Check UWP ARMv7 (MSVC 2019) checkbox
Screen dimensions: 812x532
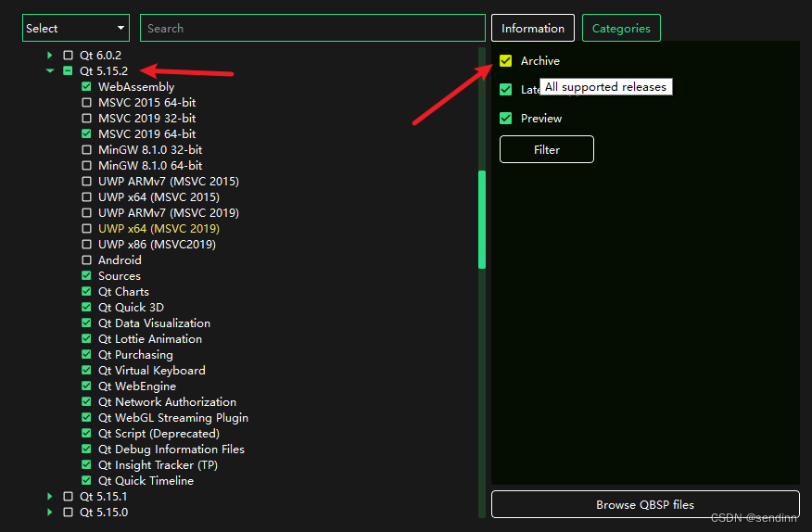[x=86, y=212]
